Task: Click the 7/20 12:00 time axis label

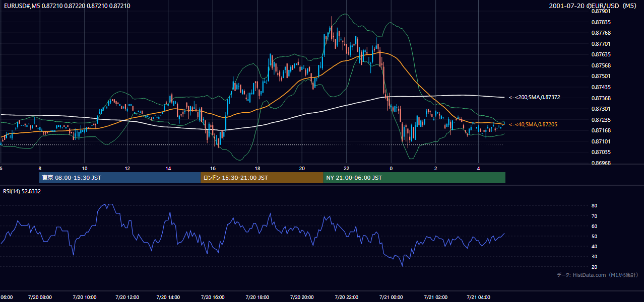Action: 127,297
